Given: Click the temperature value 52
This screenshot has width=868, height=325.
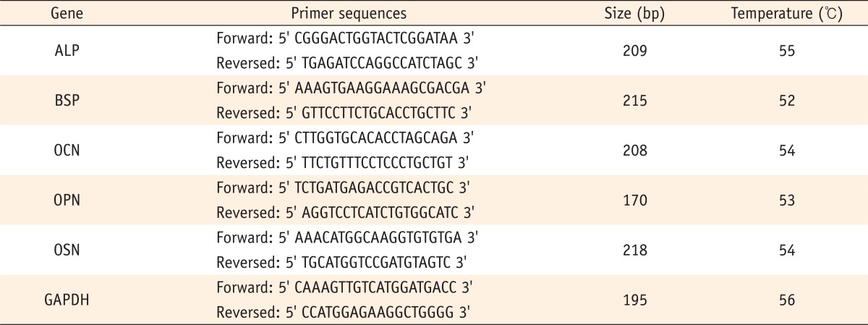Looking at the screenshot, I should (x=787, y=101).
